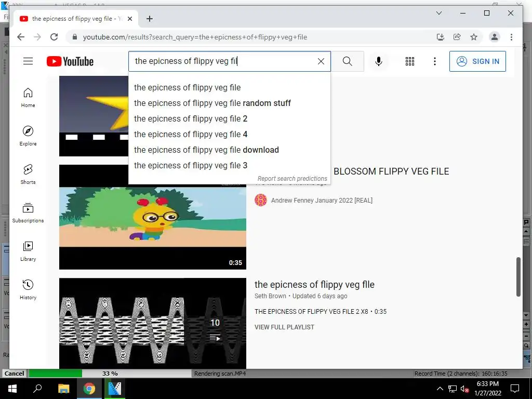Click the Andrew Fenney channel avatar

pyautogui.click(x=261, y=200)
